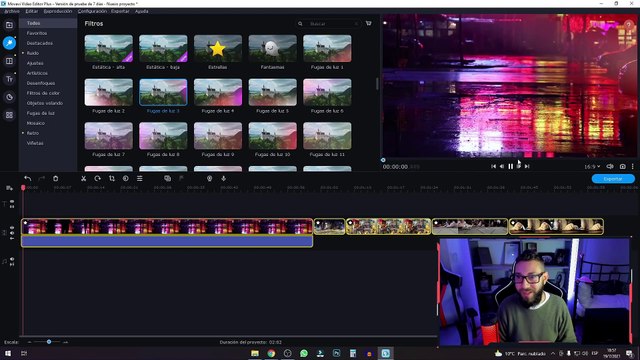Viewport: 640px width, 360px height.
Task: Open the Windows Start menu
Action: pos(8,353)
